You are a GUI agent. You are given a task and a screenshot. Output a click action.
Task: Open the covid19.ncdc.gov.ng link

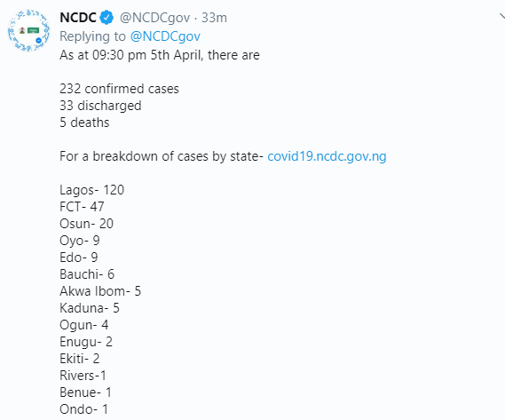click(327, 156)
